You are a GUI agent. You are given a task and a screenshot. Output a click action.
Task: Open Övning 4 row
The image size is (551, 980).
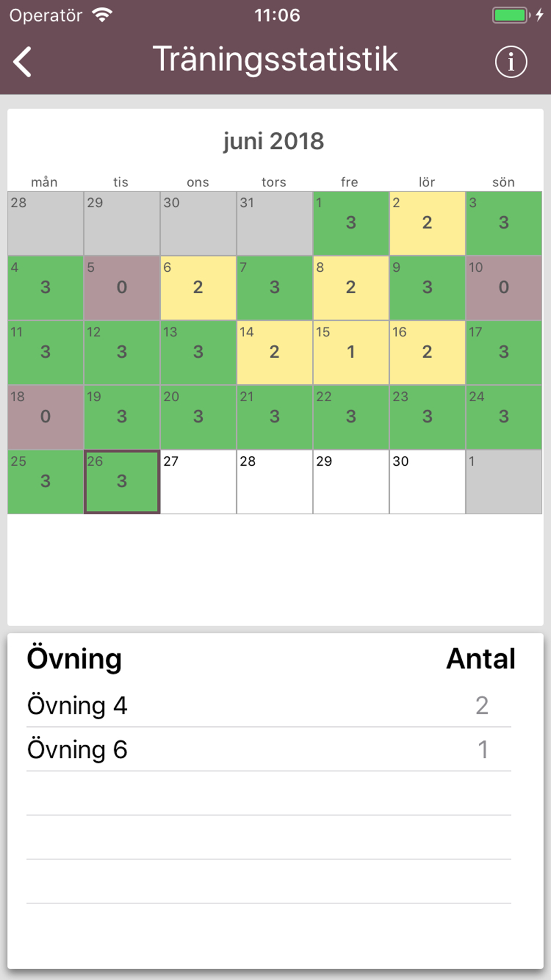[269, 706]
